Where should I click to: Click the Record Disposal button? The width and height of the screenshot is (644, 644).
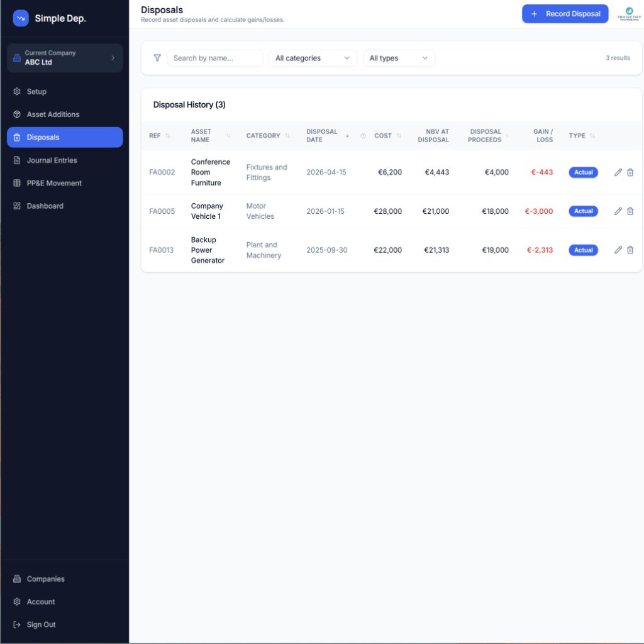(x=565, y=14)
